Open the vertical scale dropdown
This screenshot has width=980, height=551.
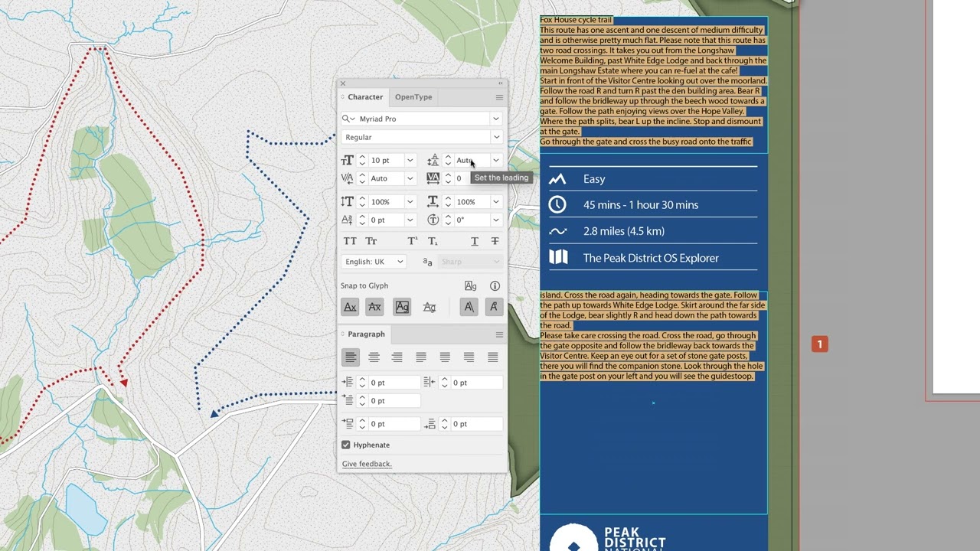pos(410,201)
